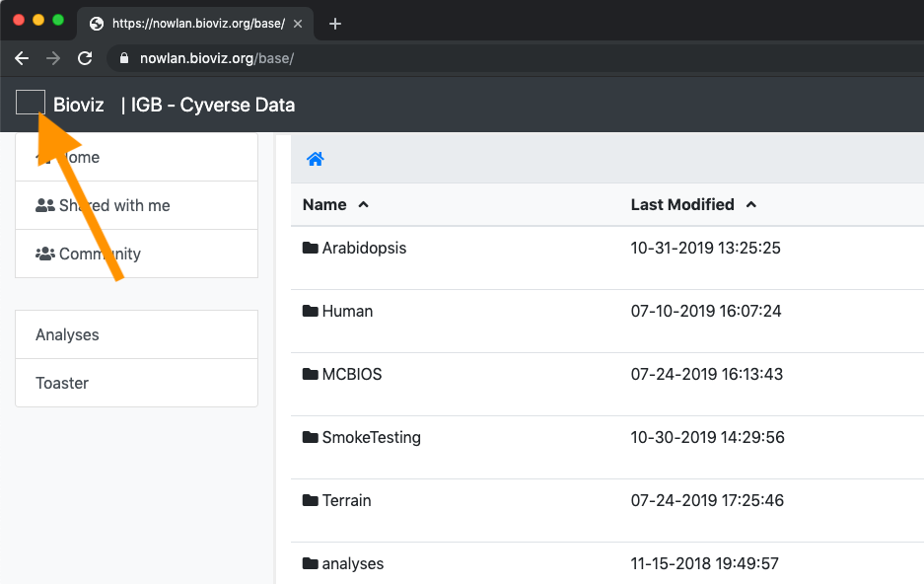Click the home breadcrumb icon
The height and width of the screenshot is (584, 924).
(316, 159)
